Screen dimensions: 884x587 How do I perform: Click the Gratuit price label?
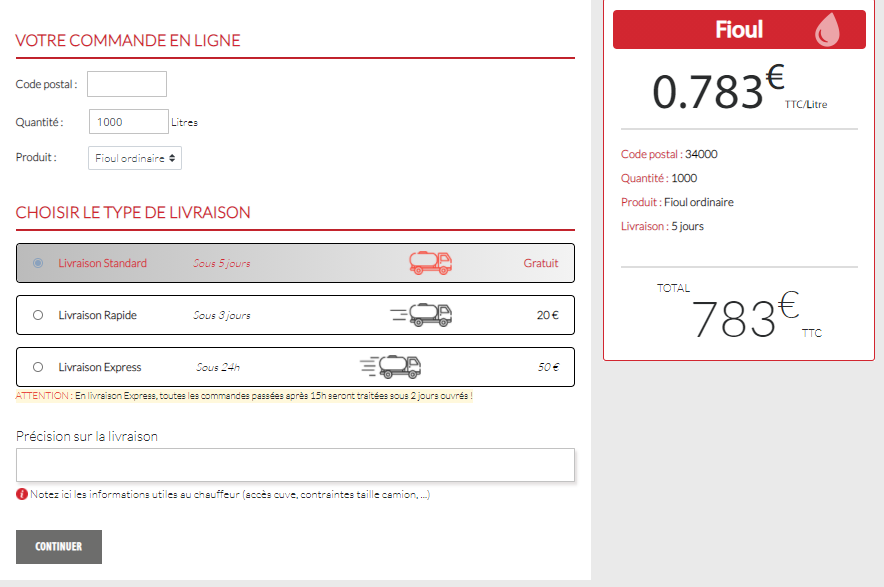point(541,263)
